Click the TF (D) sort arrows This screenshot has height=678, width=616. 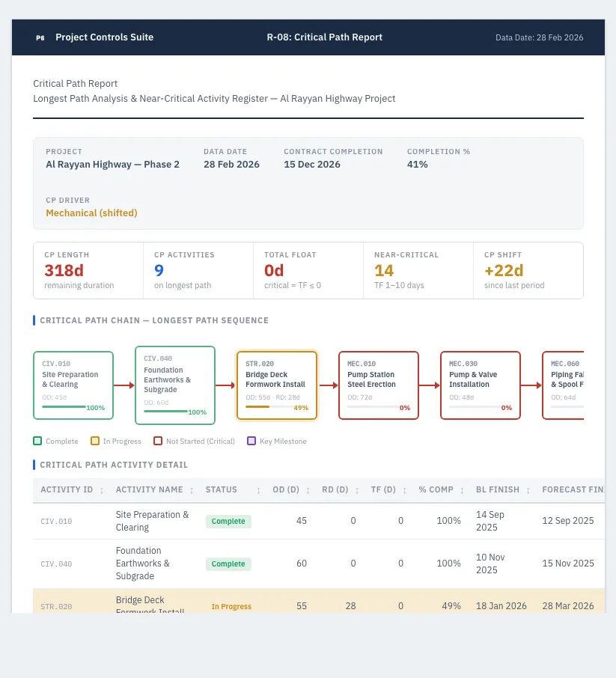click(x=404, y=490)
